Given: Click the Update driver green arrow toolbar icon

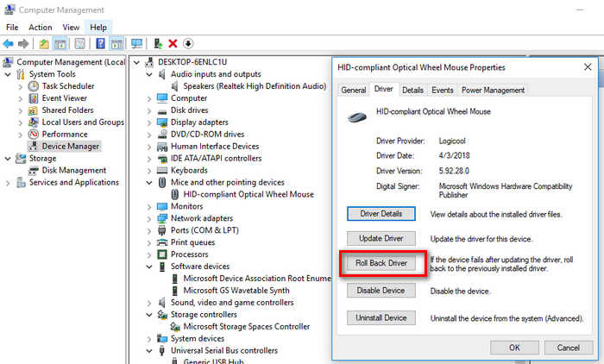Looking at the screenshot, I should click(158, 43).
